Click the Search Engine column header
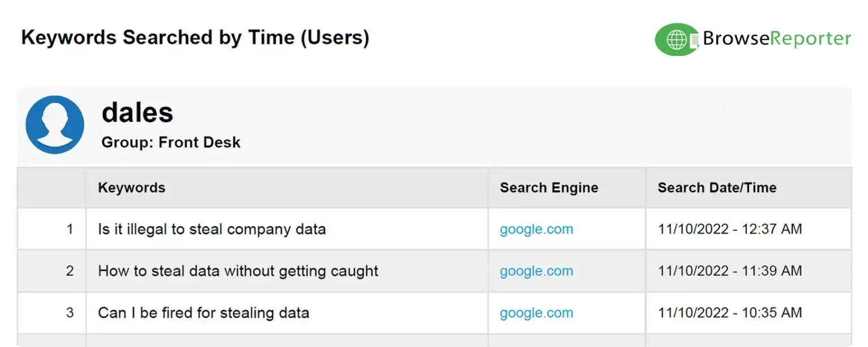 tap(549, 188)
